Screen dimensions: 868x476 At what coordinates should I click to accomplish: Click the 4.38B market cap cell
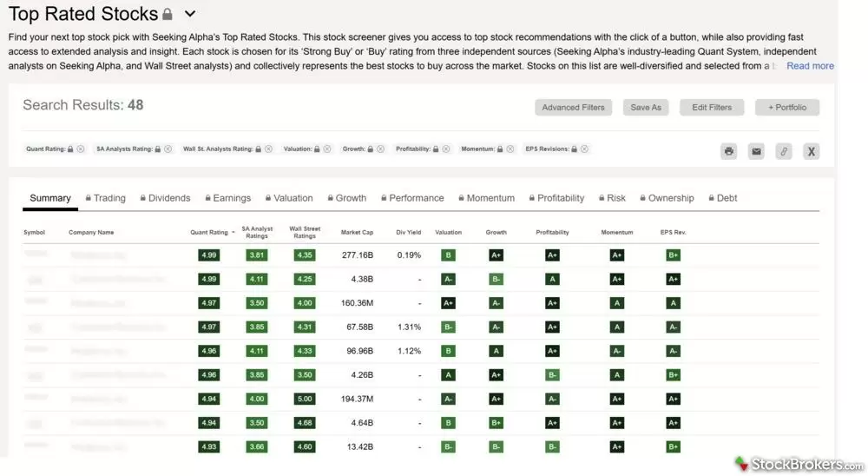tap(362, 280)
